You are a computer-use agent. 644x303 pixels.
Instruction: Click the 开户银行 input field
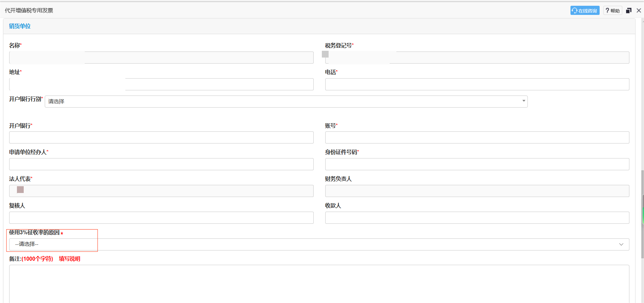[x=161, y=137]
